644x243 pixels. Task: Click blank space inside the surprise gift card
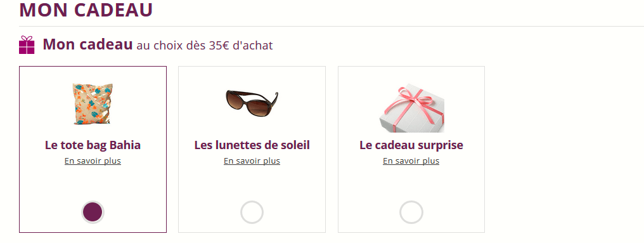411,183
